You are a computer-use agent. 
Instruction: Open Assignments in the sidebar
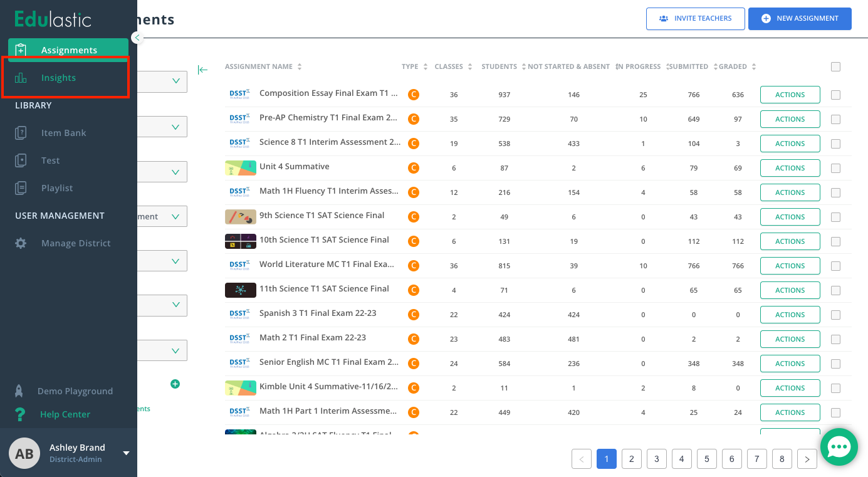coord(68,50)
